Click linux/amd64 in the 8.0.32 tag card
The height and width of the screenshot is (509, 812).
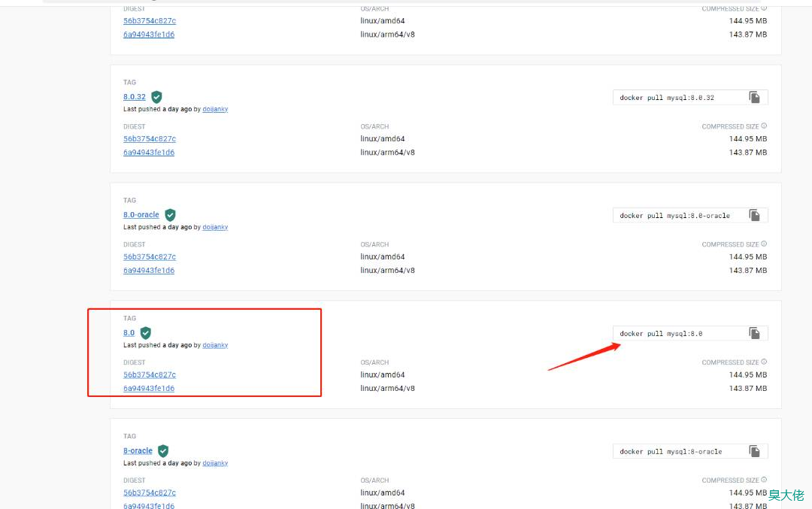[383, 139]
